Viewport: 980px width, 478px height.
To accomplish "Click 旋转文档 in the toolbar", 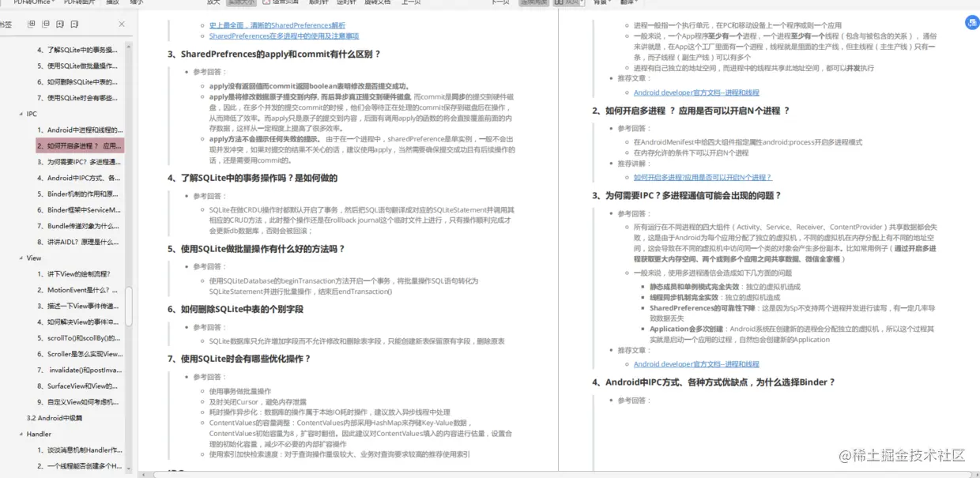I will (377, 2).
